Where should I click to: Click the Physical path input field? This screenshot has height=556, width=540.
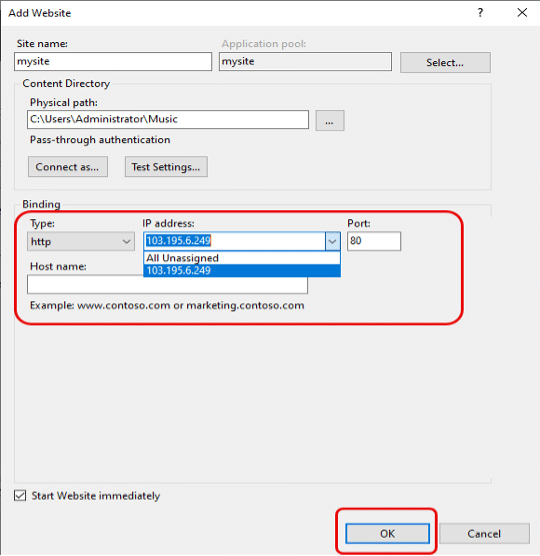168,119
